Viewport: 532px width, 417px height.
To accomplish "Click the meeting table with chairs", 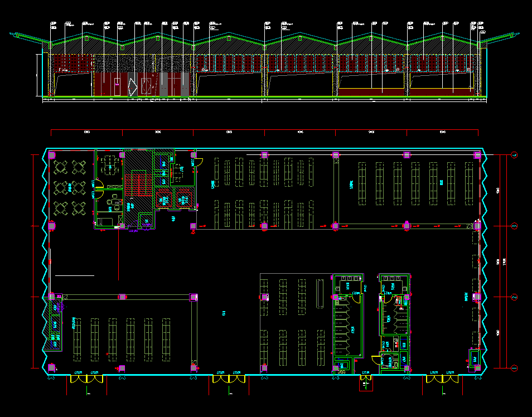I will click(110, 163).
